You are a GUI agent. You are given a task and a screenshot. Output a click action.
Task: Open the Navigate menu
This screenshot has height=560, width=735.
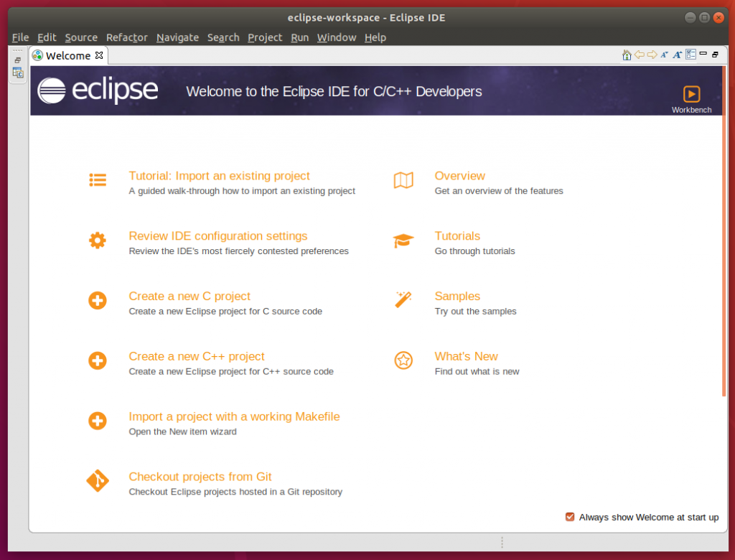point(178,37)
